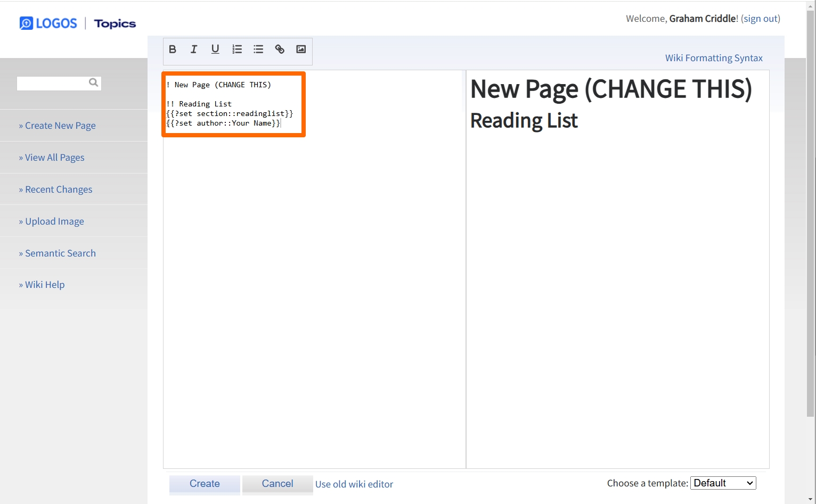The width and height of the screenshot is (816, 504).
Task: Click the page scrollbar thumb
Action: 811,213
